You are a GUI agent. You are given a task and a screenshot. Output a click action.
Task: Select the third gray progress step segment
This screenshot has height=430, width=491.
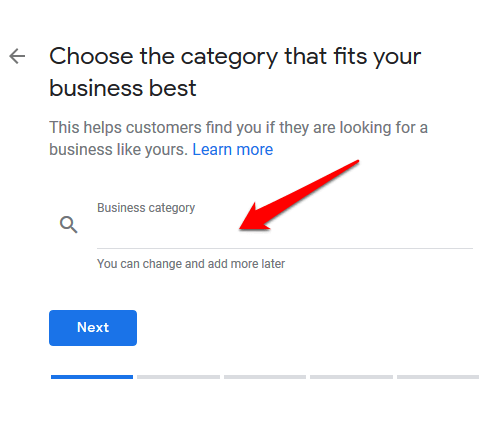tap(265, 377)
